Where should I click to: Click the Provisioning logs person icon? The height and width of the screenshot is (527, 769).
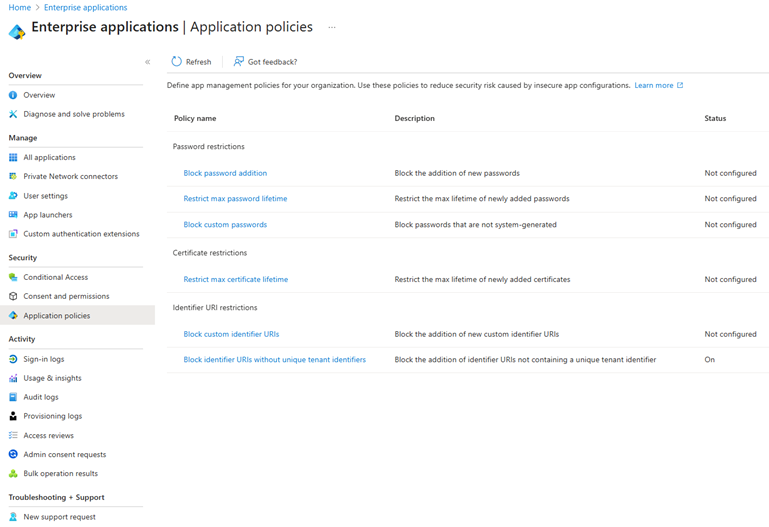point(13,416)
